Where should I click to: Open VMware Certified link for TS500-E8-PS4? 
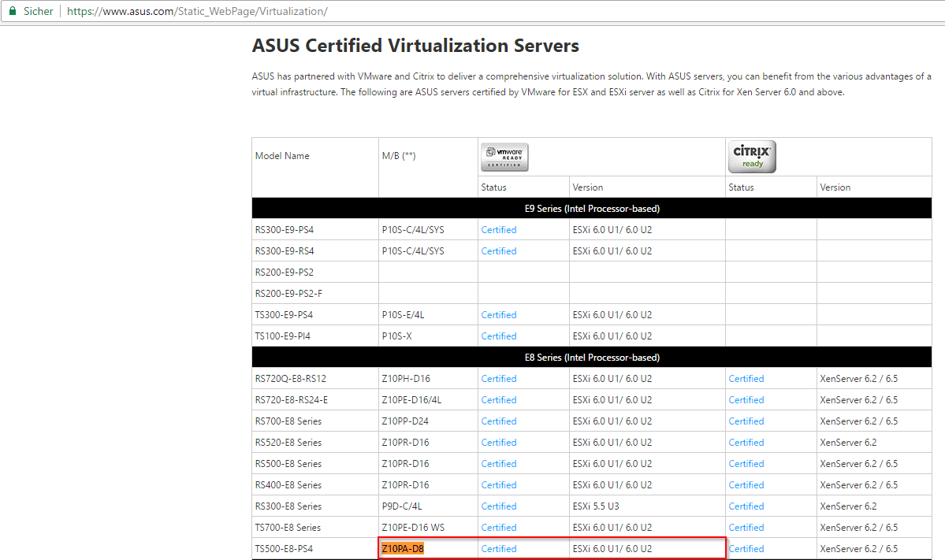[498, 548]
